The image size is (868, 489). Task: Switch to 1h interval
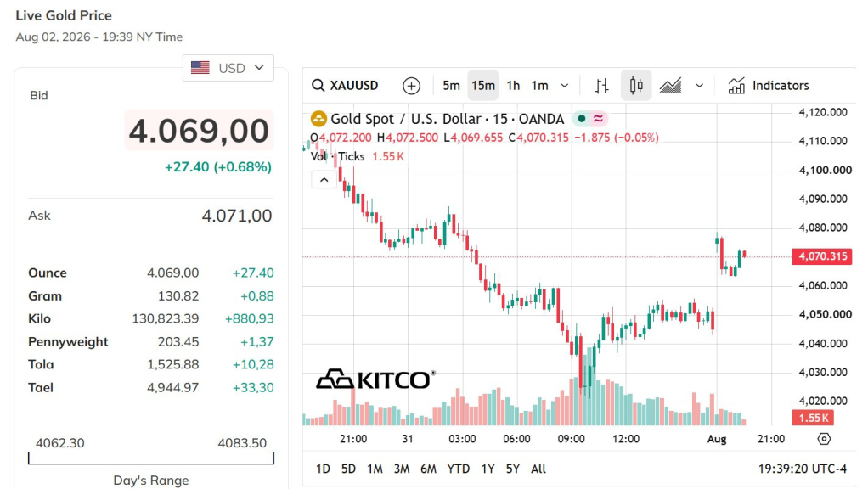513,86
